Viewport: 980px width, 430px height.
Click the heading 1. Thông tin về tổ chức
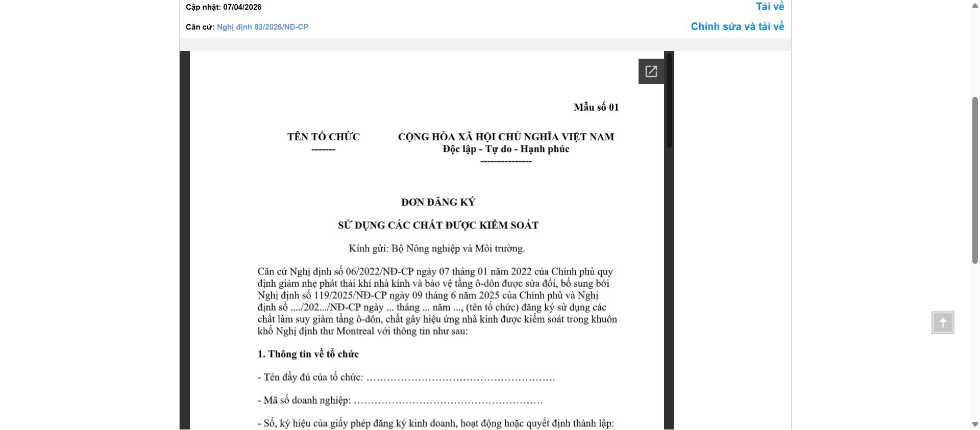[308, 354]
